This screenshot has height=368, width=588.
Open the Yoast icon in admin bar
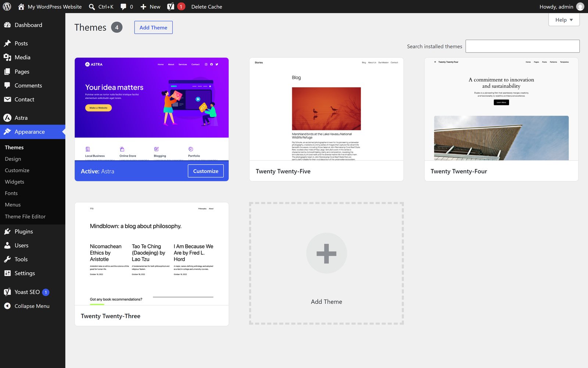tap(171, 7)
